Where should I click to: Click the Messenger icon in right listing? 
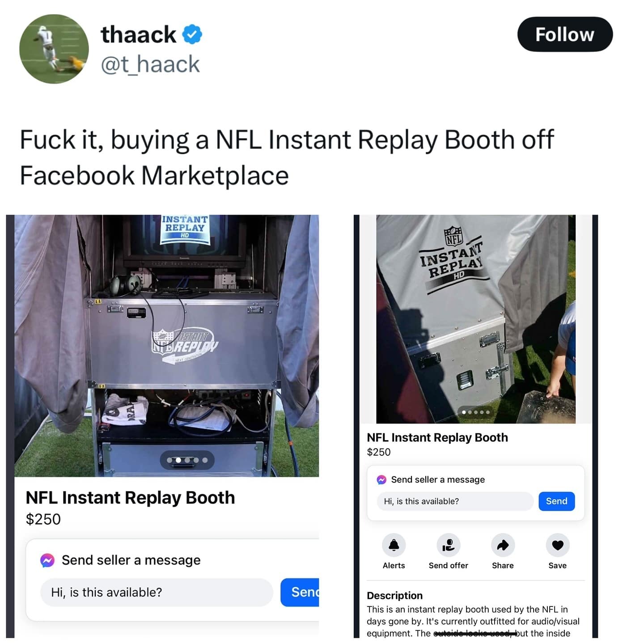381,480
